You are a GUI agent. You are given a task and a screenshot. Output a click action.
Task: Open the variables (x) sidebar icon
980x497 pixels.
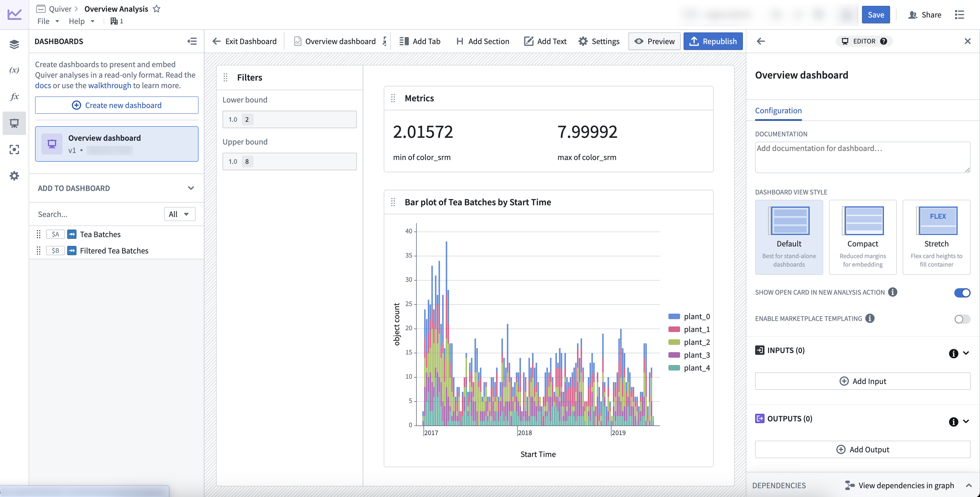14,70
